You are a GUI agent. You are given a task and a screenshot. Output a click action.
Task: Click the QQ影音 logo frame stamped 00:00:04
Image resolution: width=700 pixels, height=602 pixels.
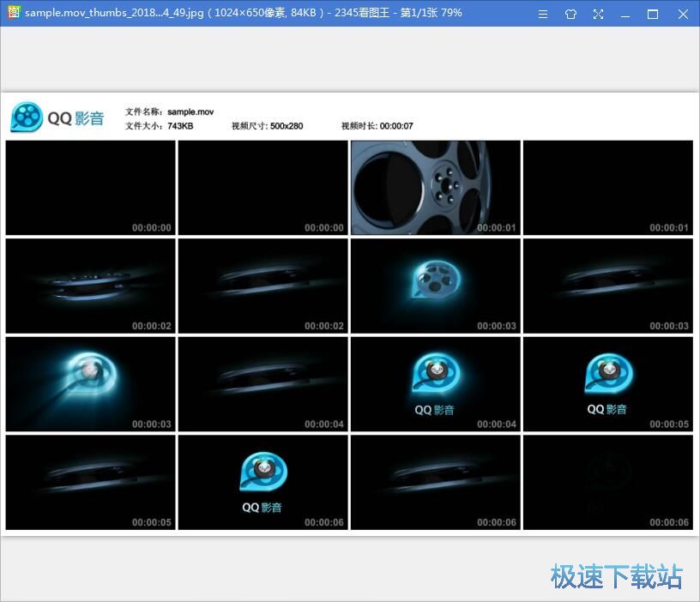[435, 384]
